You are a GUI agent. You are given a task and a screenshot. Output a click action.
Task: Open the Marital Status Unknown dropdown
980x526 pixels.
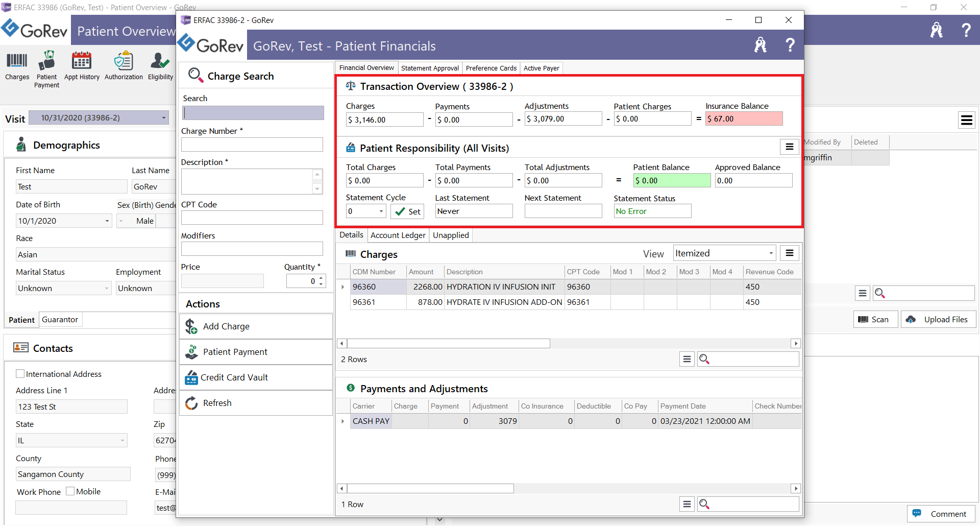point(107,289)
